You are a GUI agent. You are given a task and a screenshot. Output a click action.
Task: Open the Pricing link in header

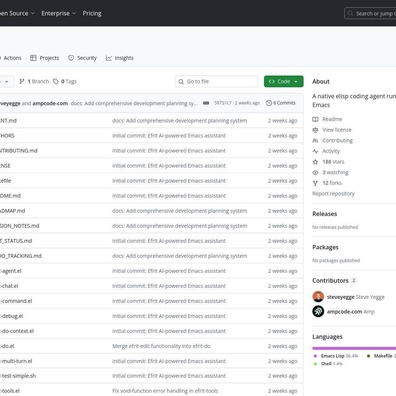point(92,13)
